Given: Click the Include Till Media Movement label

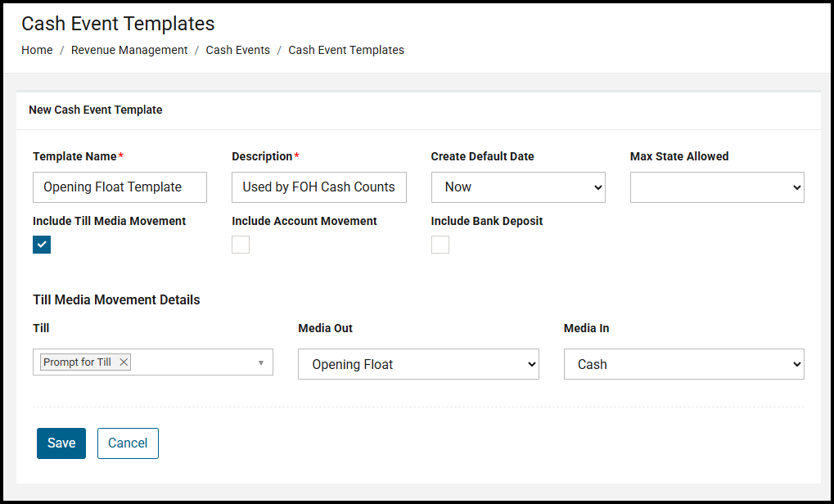Looking at the screenshot, I should coord(110,221).
